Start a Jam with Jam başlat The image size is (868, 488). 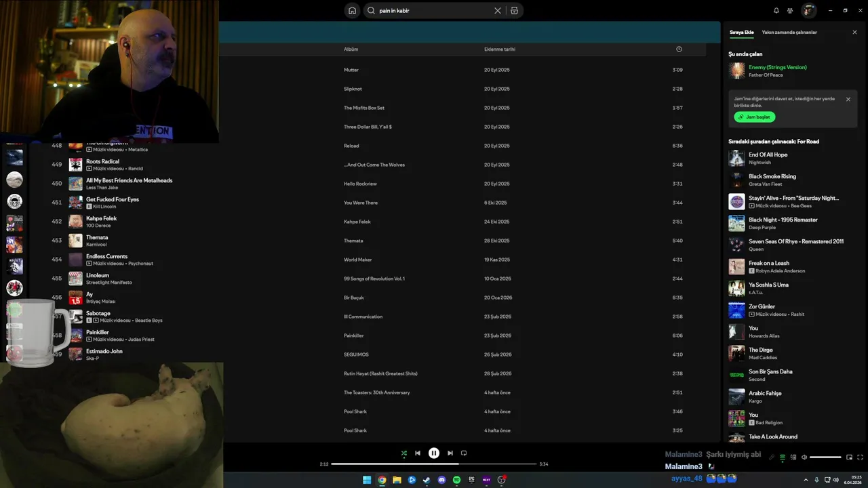point(754,117)
